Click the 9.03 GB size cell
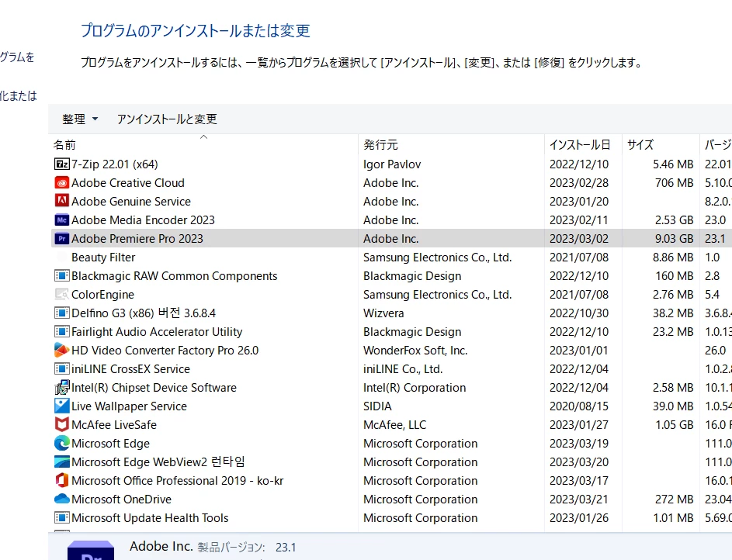732x560 pixels. 674,239
